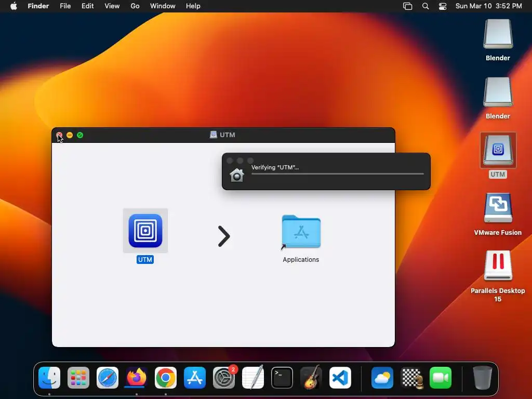
Task: Open Spotlight search in the menu bar
Action: point(425,6)
